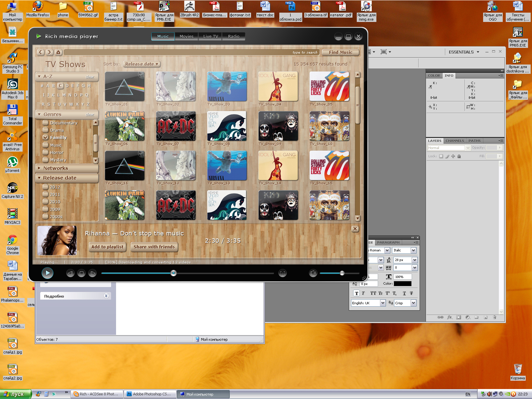Click the black text Color swatch
The width and height of the screenshot is (532, 399).
403,284
